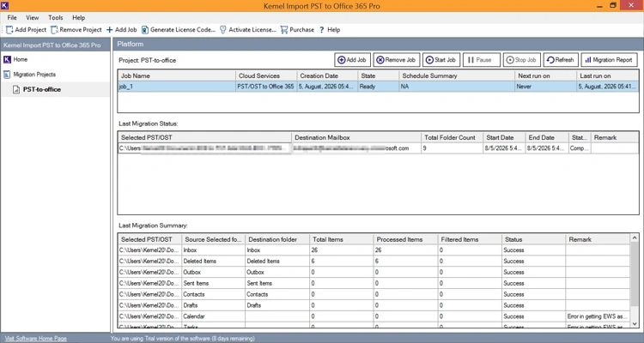The height and width of the screenshot is (343, 644).
Task: Open the Help menu in menu bar
Action: pyautogui.click(x=78, y=18)
